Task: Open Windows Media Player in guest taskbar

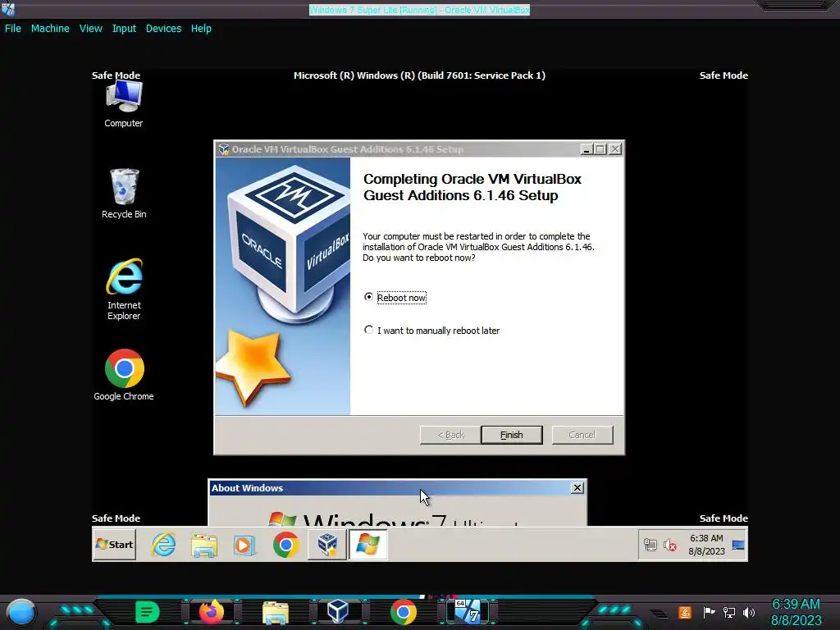Action: pos(244,546)
